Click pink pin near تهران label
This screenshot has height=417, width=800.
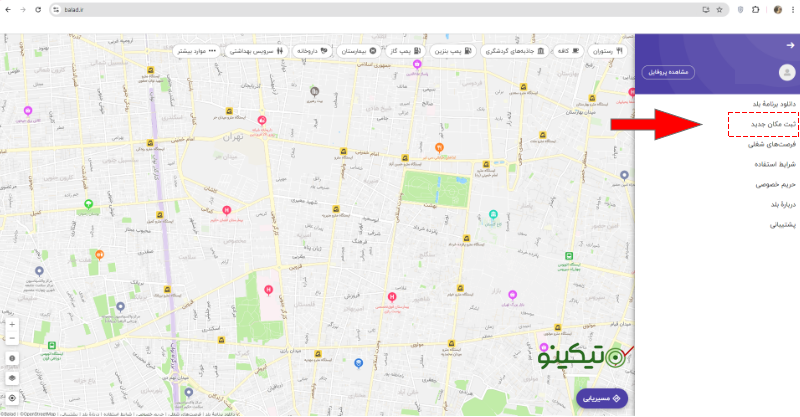click(x=262, y=121)
